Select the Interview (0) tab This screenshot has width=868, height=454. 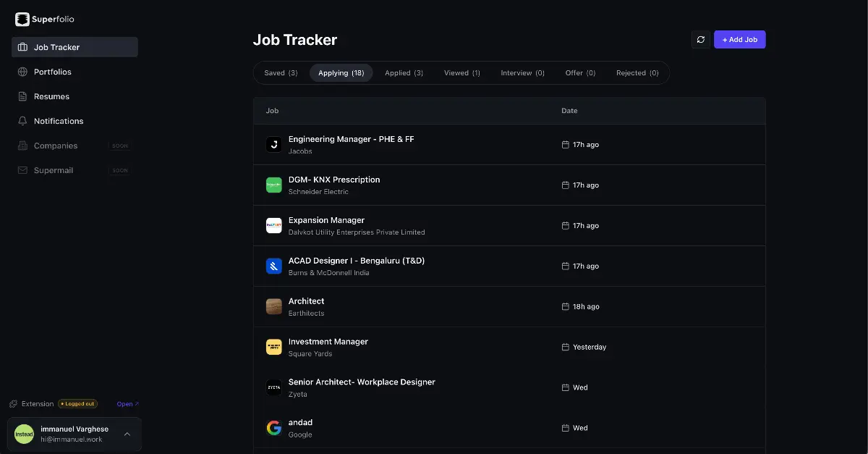[522, 73]
